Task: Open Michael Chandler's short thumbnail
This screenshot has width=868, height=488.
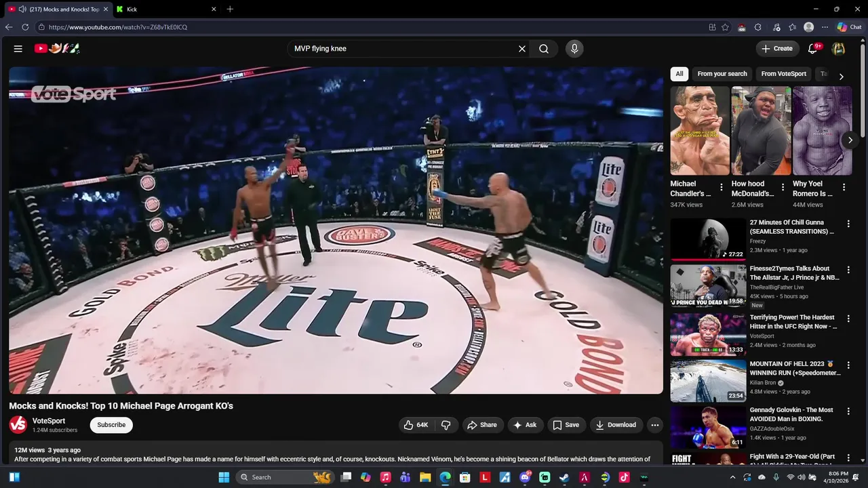Action: [x=700, y=131]
